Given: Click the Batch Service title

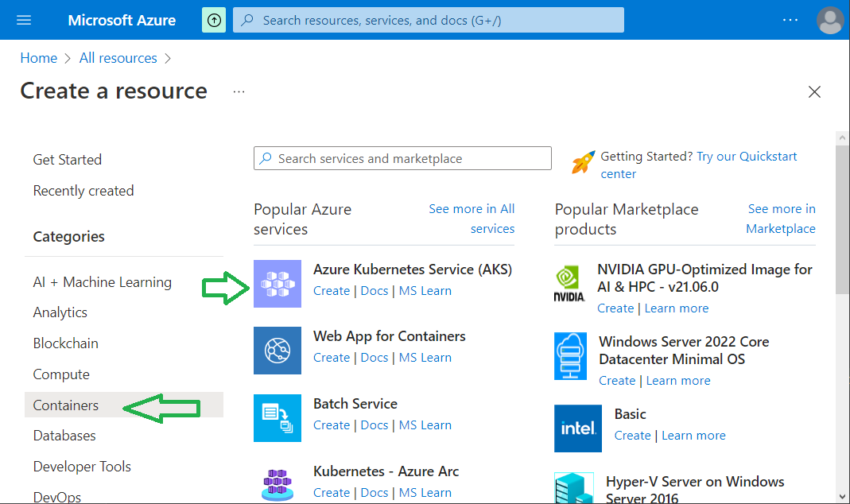Looking at the screenshot, I should point(355,404).
